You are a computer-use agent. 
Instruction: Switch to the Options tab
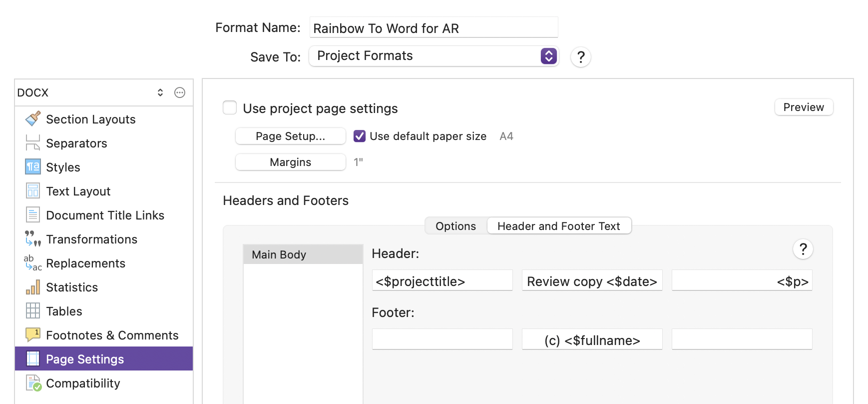(x=456, y=226)
